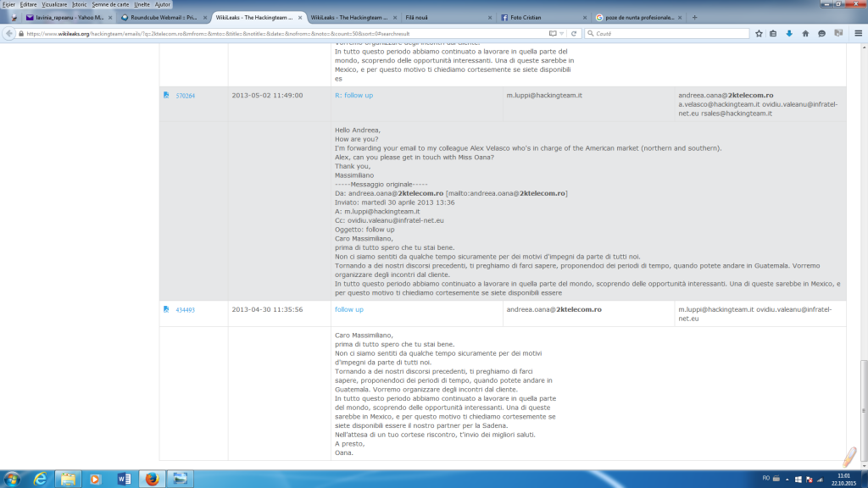The width and height of the screenshot is (868, 488).
Task: Reload the current page
Action: (574, 33)
